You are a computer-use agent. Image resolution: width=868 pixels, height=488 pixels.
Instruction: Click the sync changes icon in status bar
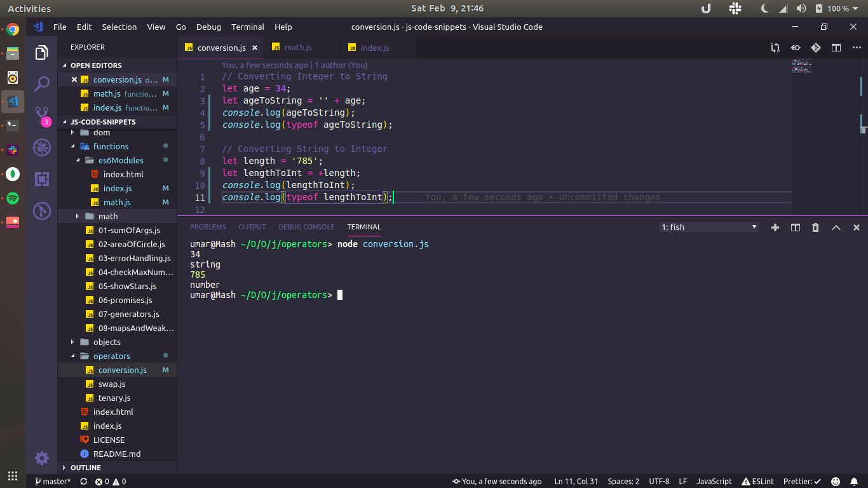click(x=84, y=482)
